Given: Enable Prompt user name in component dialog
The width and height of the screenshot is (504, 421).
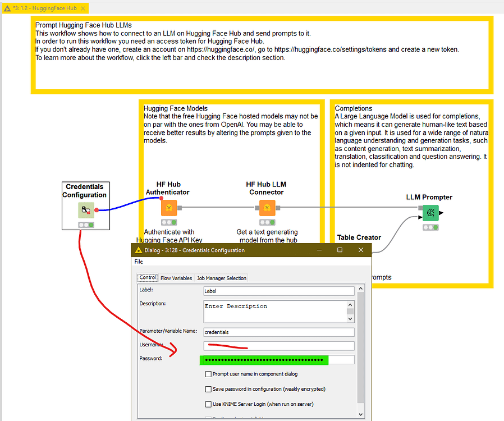Looking at the screenshot, I should 208,374.
